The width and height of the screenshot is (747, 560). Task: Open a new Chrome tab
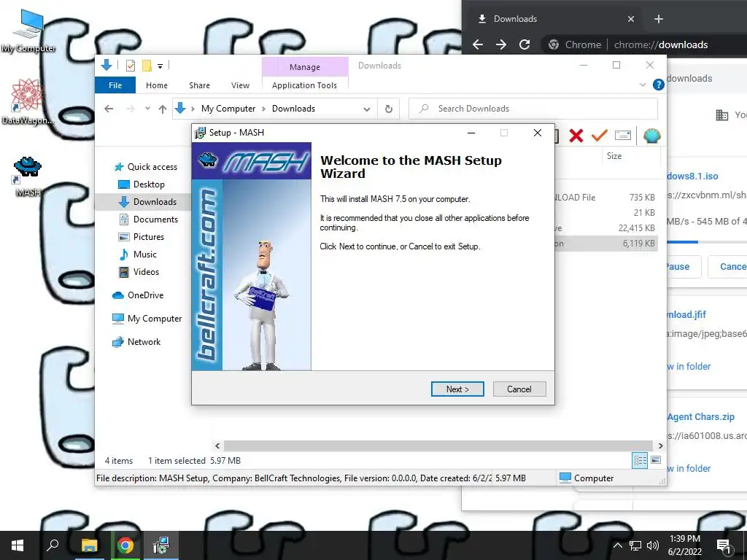[659, 19]
